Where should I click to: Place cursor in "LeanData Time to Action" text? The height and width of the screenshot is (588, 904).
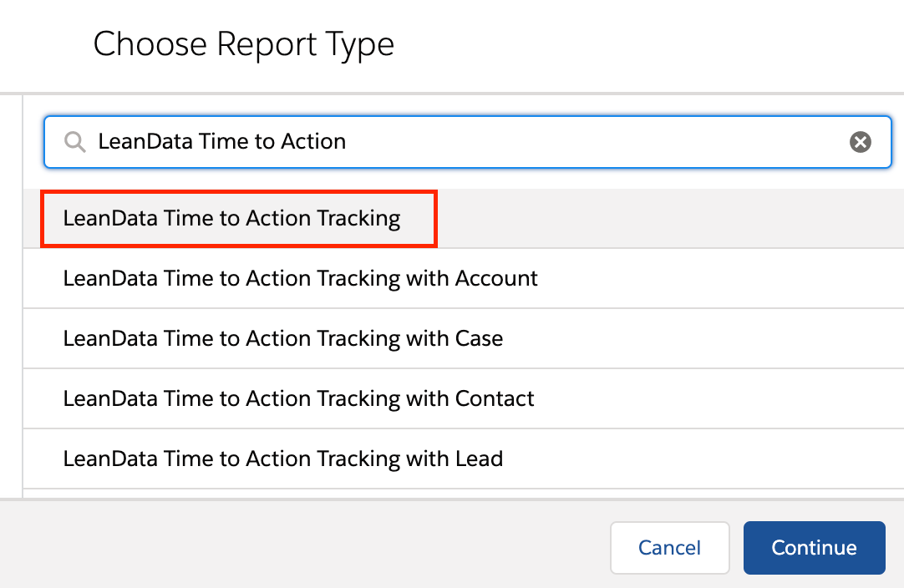pyautogui.click(x=221, y=142)
